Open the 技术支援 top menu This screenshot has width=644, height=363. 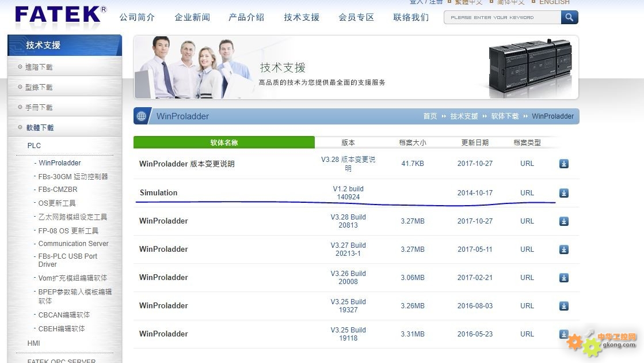tap(302, 17)
